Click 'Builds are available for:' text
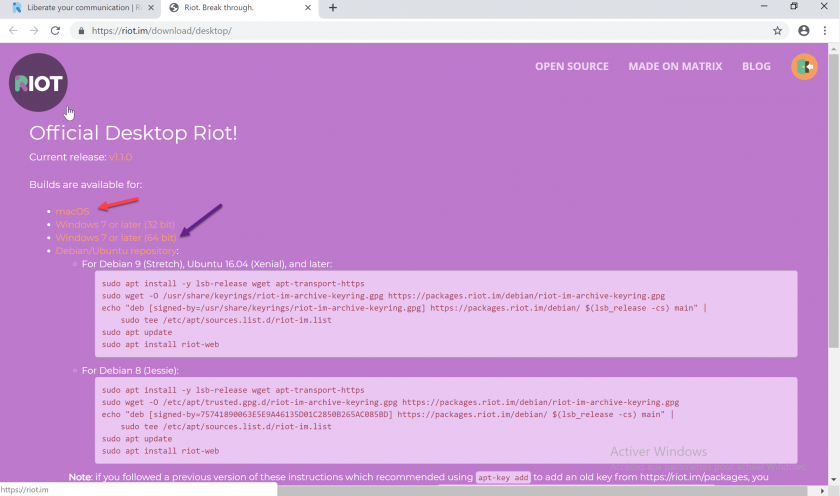The image size is (840, 496). [x=86, y=185]
